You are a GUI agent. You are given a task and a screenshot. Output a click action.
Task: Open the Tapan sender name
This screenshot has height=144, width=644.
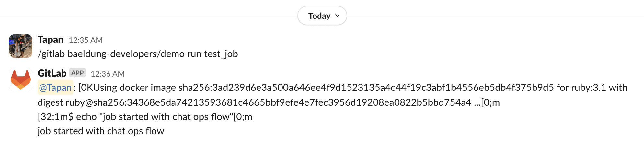51,40
